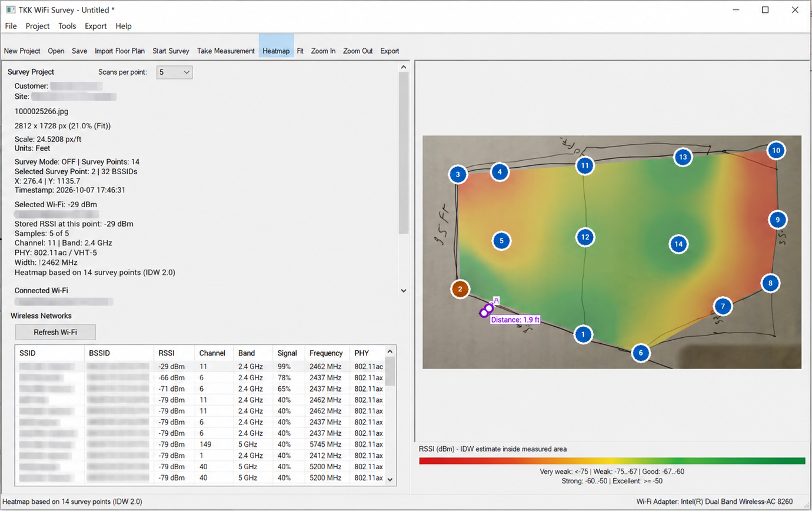The height and width of the screenshot is (511, 812).
Task: Select survey point marker 2
Action: pyautogui.click(x=460, y=289)
